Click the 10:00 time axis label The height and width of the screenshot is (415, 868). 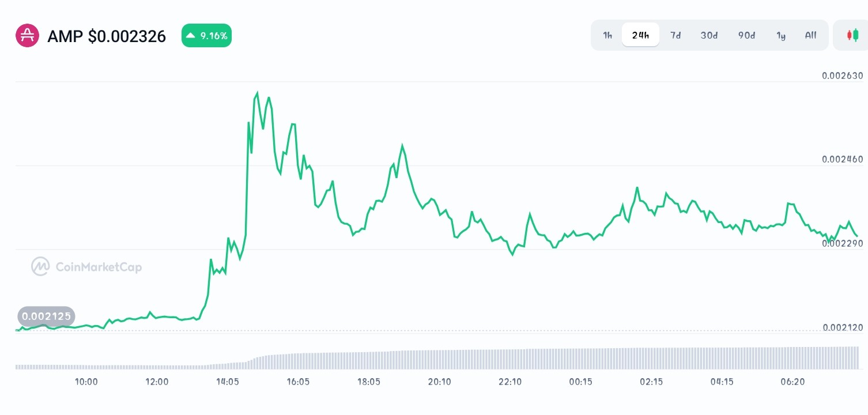[86, 382]
